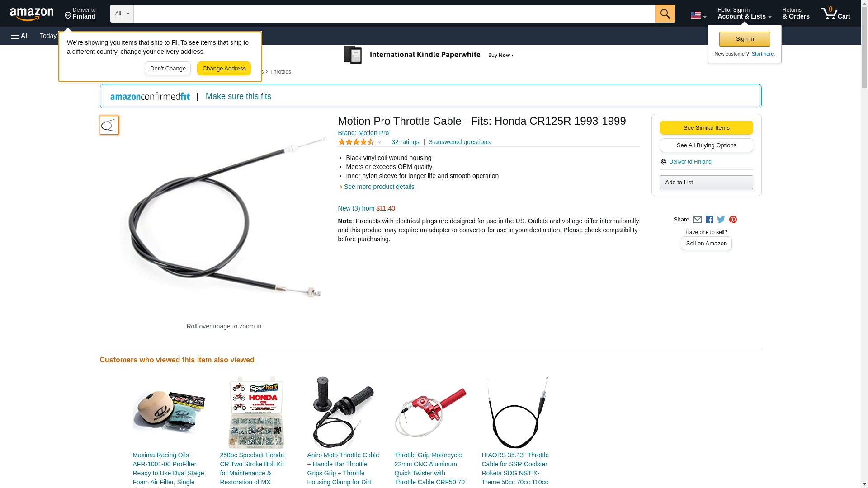Open the cart icon

(x=835, y=14)
